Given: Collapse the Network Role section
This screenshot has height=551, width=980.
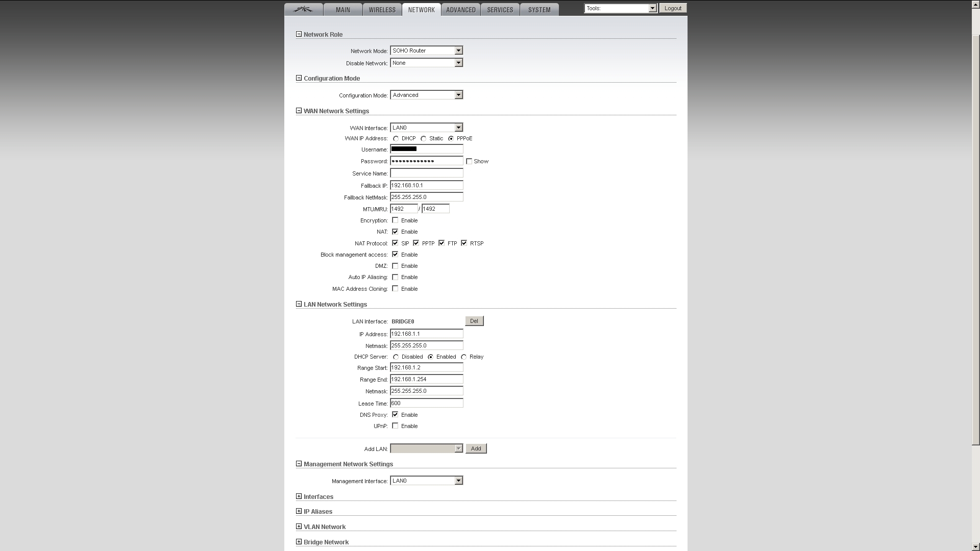Looking at the screenshot, I should tap(299, 34).
